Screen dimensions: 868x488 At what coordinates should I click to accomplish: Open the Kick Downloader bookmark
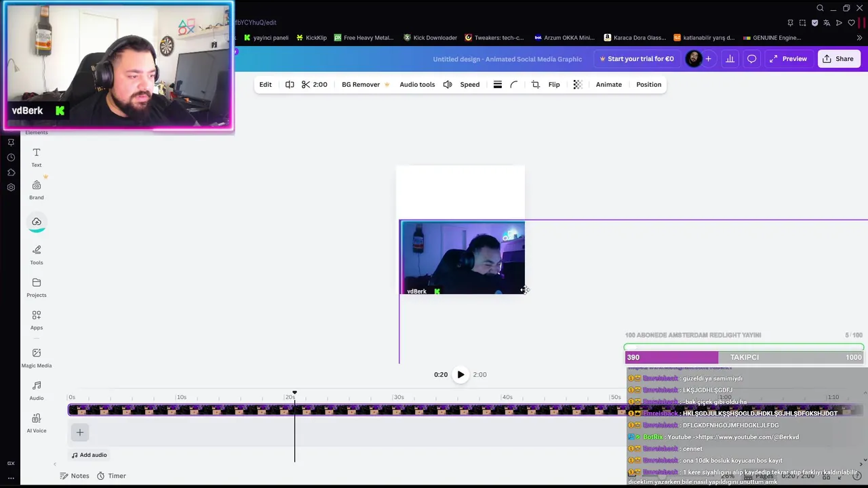430,38
